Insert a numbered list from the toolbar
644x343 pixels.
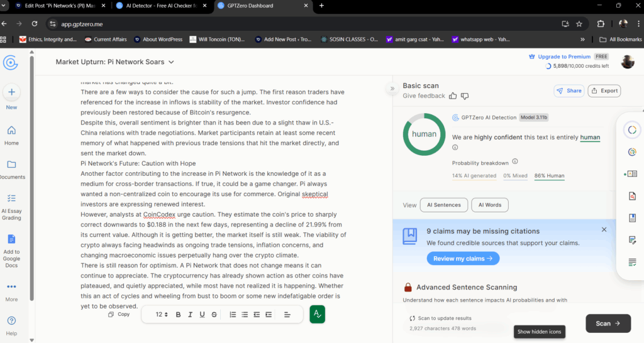click(x=233, y=314)
